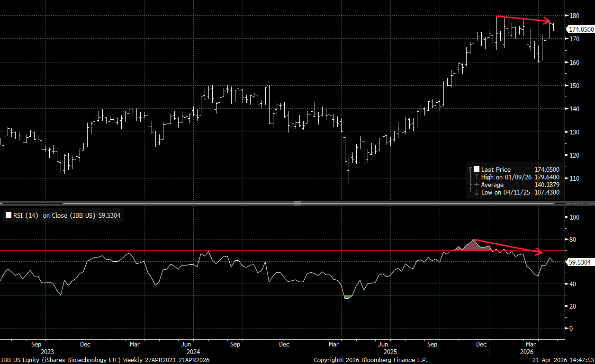
Task: Collapse the Last Price legend tree
Action: [470, 169]
